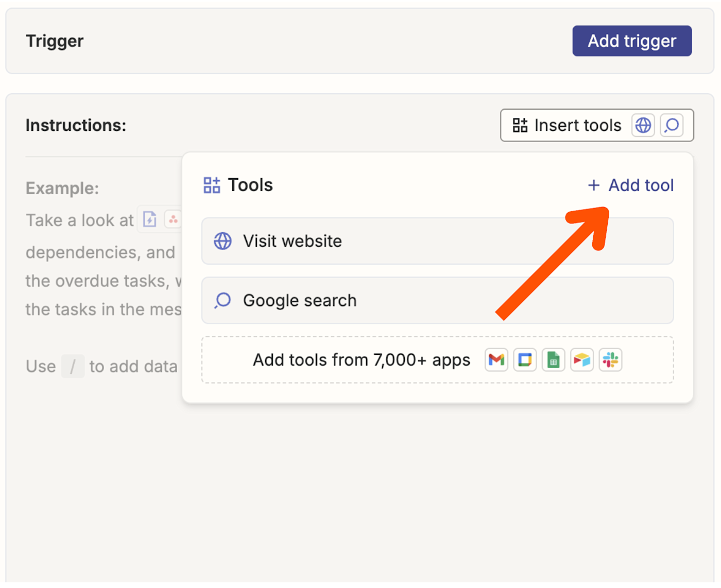Click the 'dependencies, and' placeholder line
721x588 pixels.
click(x=100, y=252)
